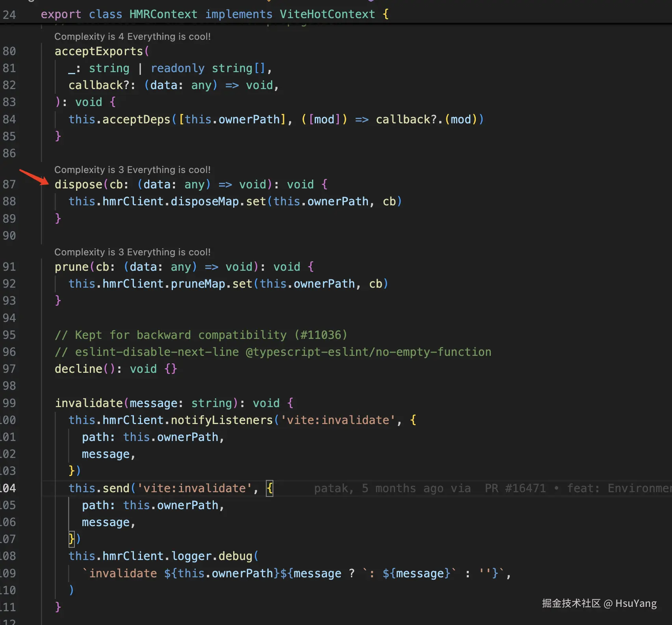Jump to the sticky header line 'export class HMRContext'
The width and height of the screenshot is (672, 625).
point(215,14)
